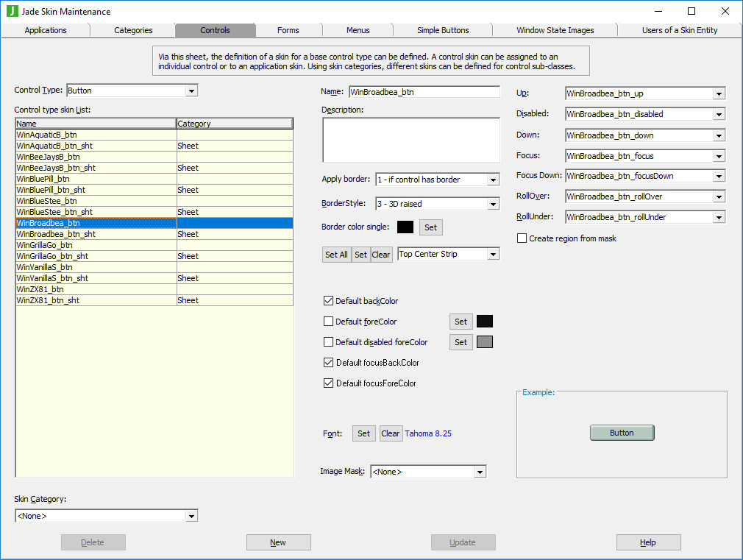Toggle Default focusForeColor checkbox
Viewport: 743px width, 560px height.
coord(329,383)
